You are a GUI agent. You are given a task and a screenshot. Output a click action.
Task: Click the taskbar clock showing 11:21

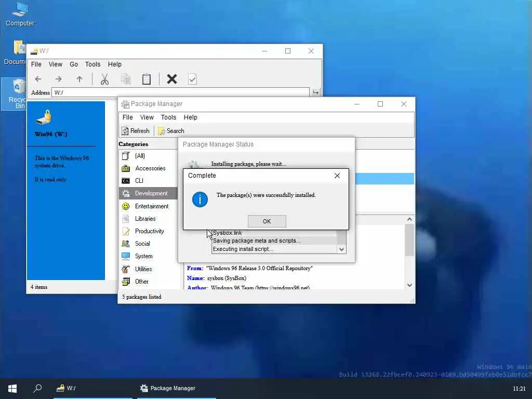[519, 389]
